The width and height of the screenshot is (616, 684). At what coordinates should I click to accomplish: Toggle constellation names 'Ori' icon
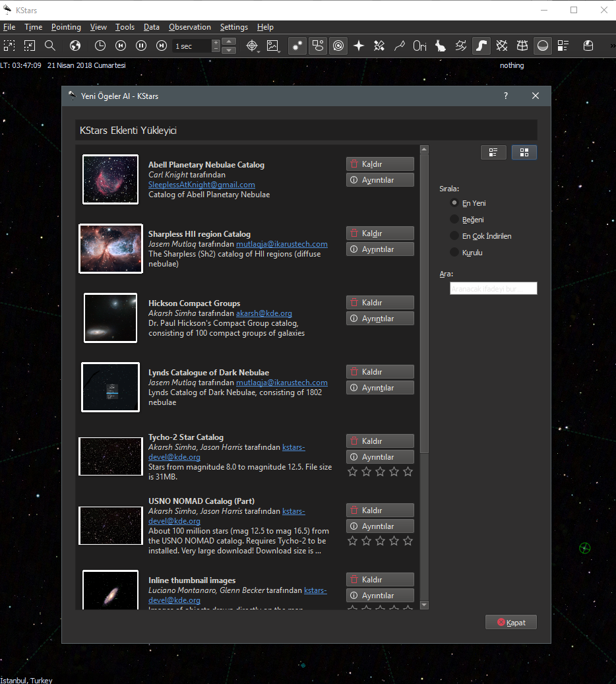click(x=419, y=46)
